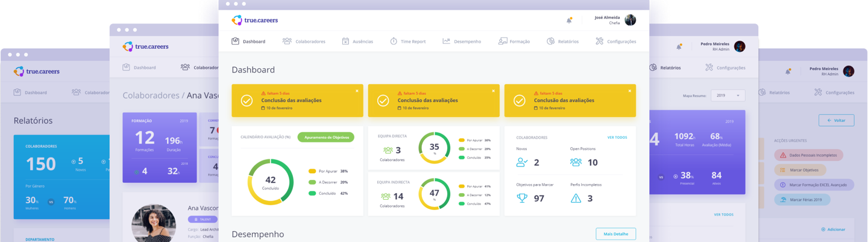Click the Equipa Indirecta 47% donut chart
868x242 pixels.
(435, 194)
